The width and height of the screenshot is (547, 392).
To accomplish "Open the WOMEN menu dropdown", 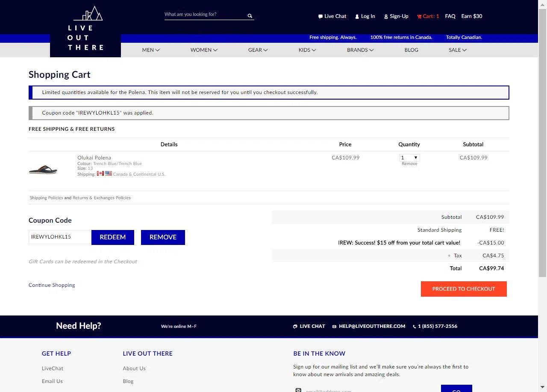I will point(204,50).
